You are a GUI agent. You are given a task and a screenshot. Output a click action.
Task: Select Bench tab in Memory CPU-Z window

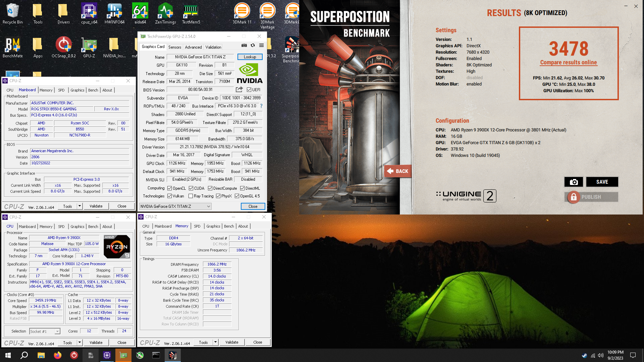[x=229, y=226]
